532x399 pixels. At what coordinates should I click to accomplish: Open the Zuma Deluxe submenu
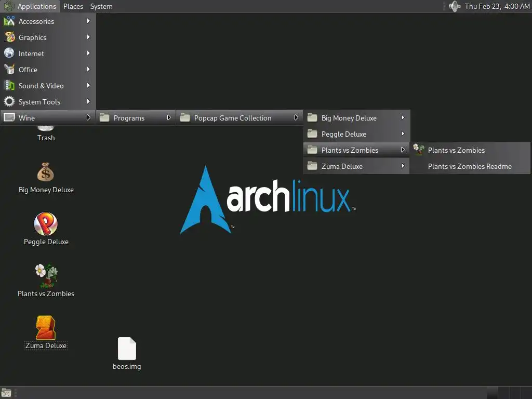tap(356, 166)
